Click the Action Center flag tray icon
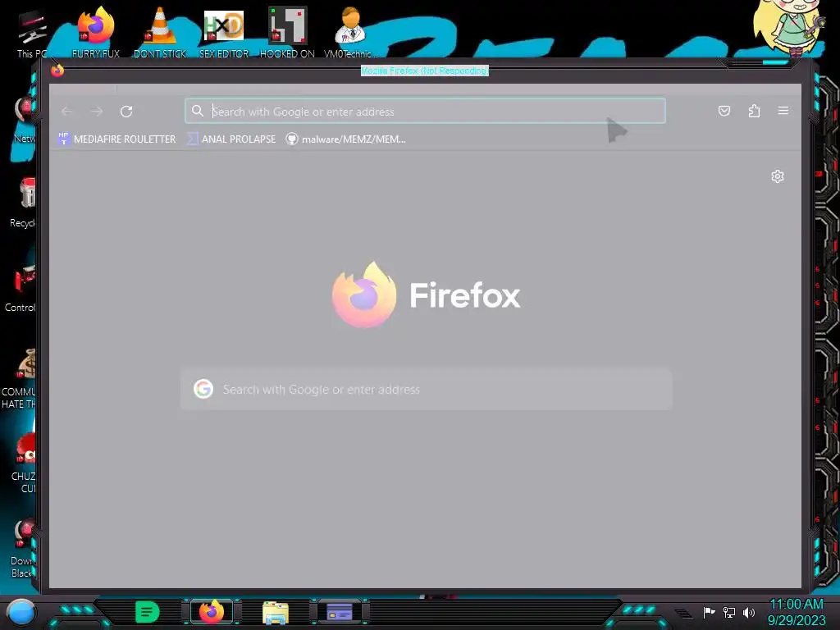This screenshot has width=840, height=630. point(709,612)
